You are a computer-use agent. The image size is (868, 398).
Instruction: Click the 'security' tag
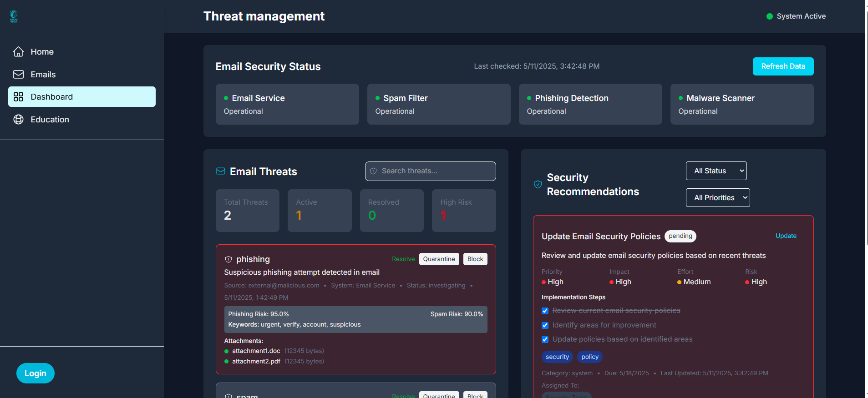click(x=557, y=357)
